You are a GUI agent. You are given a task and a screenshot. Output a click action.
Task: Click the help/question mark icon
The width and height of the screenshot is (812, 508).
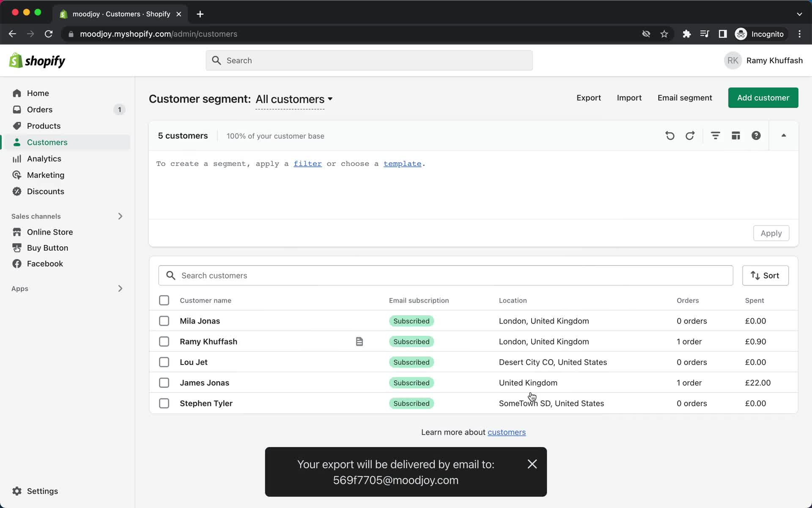pyautogui.click(x=756, y=135)
